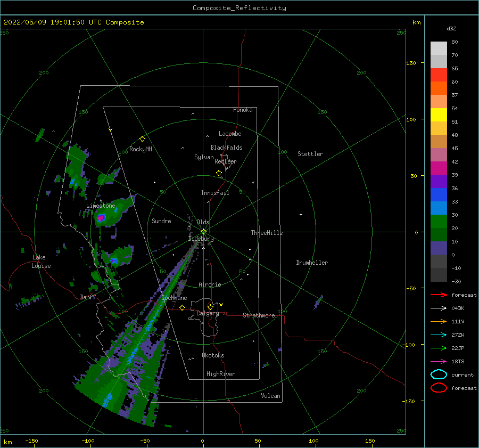Select the orange 57-60 dBZ swatch
This screenshot has height=448, width=479.
[439, 88]
